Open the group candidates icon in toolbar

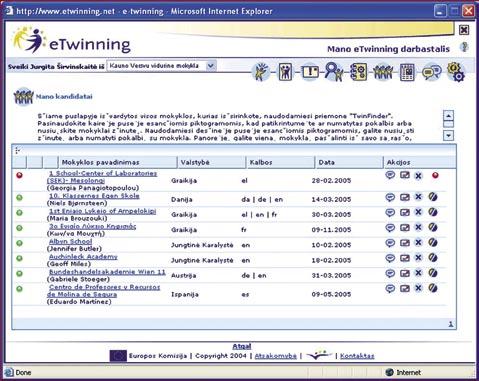383,72
